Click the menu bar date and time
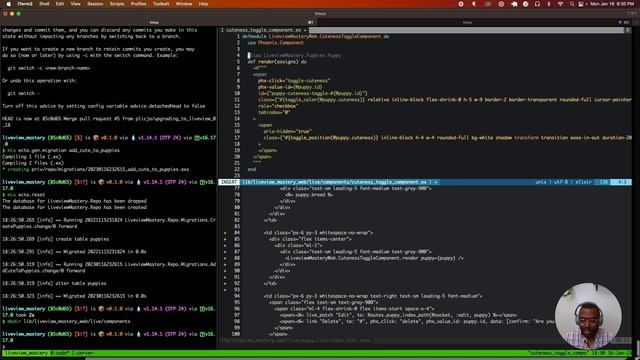 [612, 4]
